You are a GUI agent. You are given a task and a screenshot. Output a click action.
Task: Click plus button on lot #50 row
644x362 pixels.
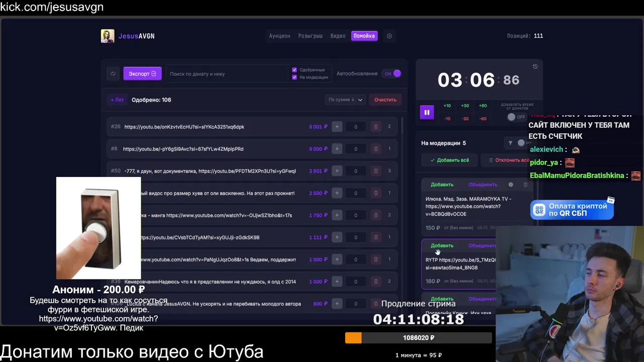coord(337,171)
